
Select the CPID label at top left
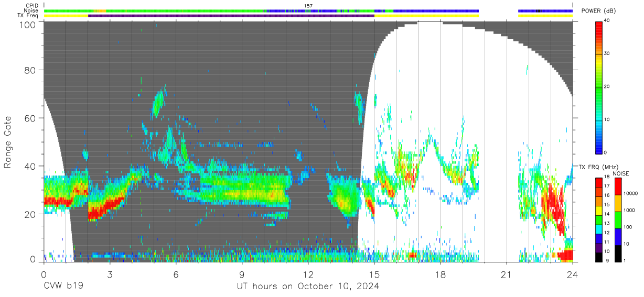pos(33,6)
